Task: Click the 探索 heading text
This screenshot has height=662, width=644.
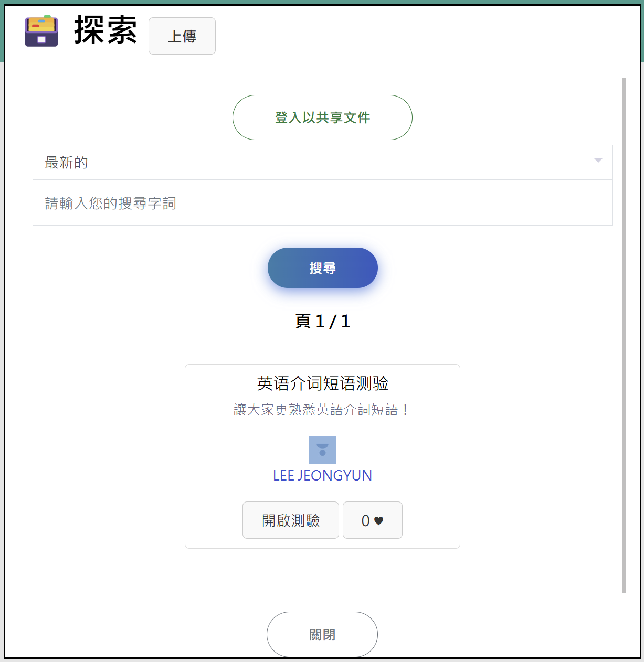Action: (x=105, y=30)
